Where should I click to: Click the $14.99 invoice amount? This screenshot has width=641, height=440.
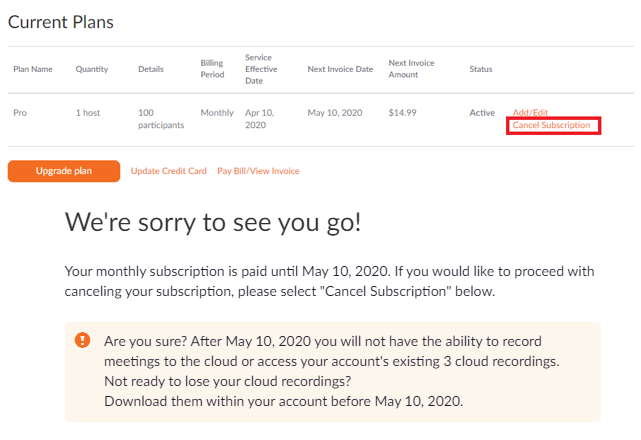(x=404, y=113)
